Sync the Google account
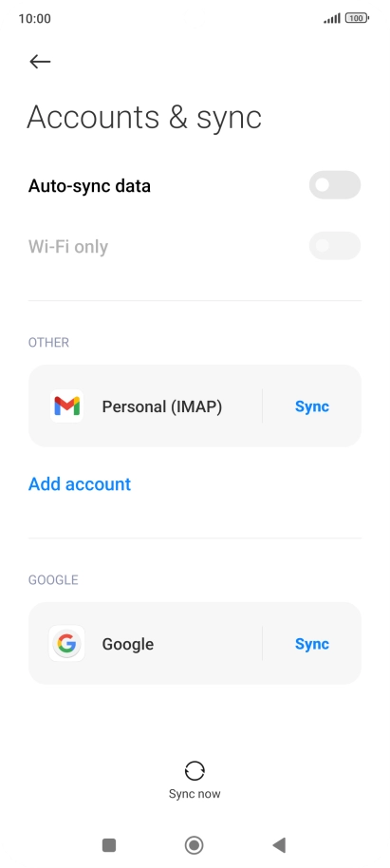Image resolution: width=390 pixels, height=868 pixels. tap(312, 644)
